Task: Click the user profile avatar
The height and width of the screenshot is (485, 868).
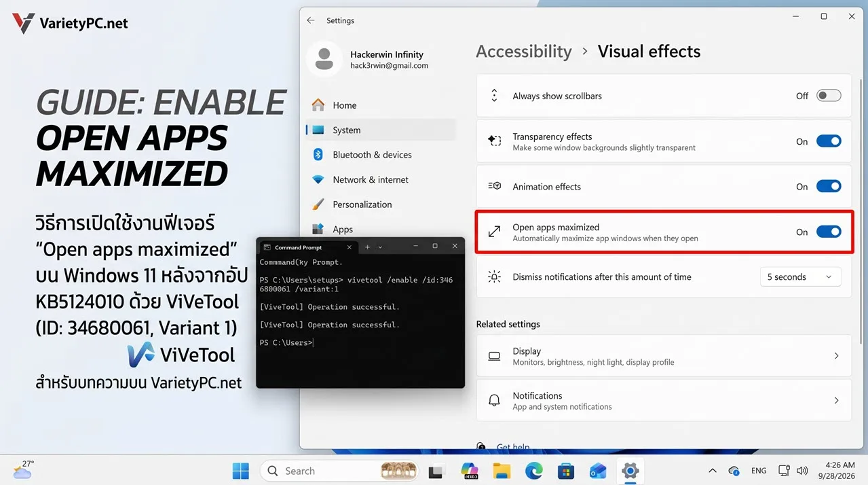Action: 324,59
